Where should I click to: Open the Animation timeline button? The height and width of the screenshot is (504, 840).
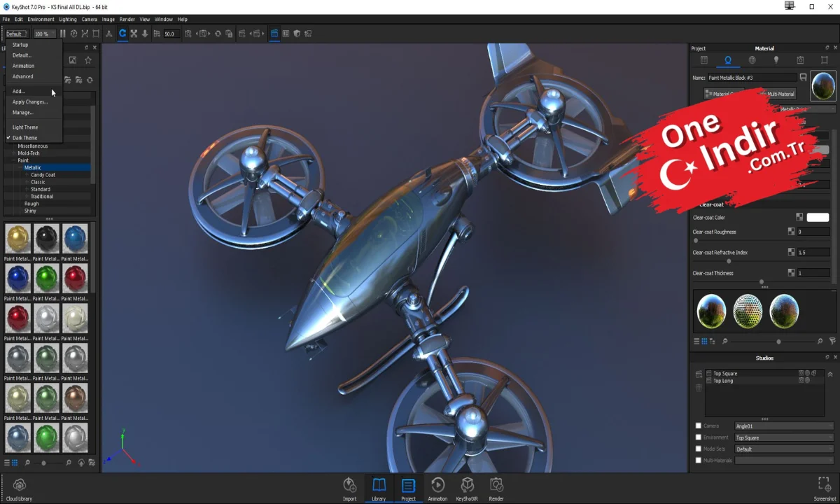[x=437, y=489]
